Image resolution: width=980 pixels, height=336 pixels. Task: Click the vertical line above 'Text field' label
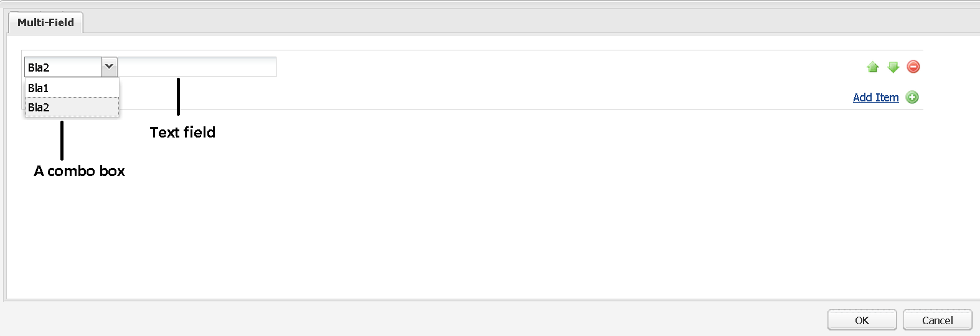pos(178,96)
